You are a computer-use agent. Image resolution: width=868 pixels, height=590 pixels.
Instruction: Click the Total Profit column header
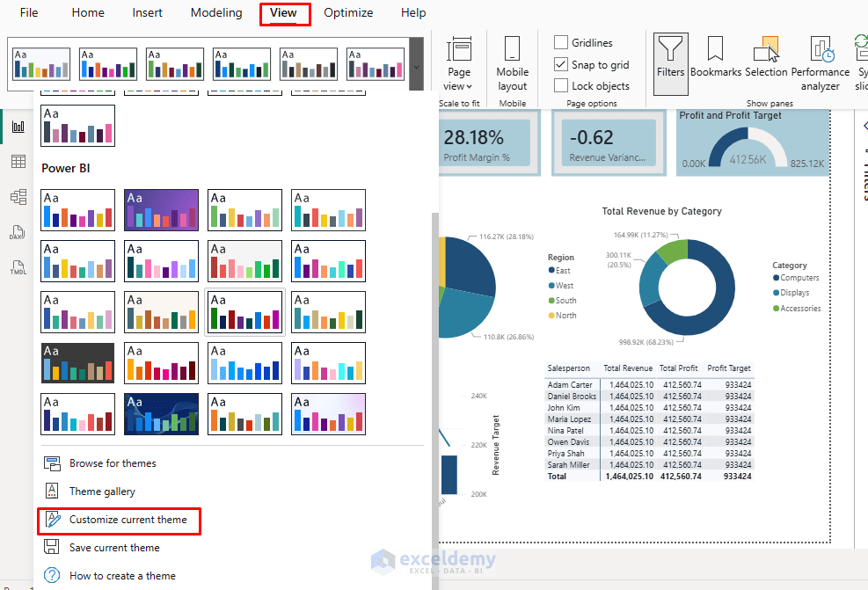coord(678,368)
